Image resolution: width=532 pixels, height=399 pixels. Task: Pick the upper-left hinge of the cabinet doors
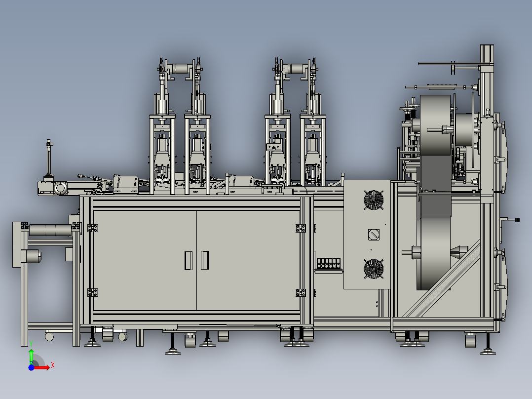coord(92,228)
